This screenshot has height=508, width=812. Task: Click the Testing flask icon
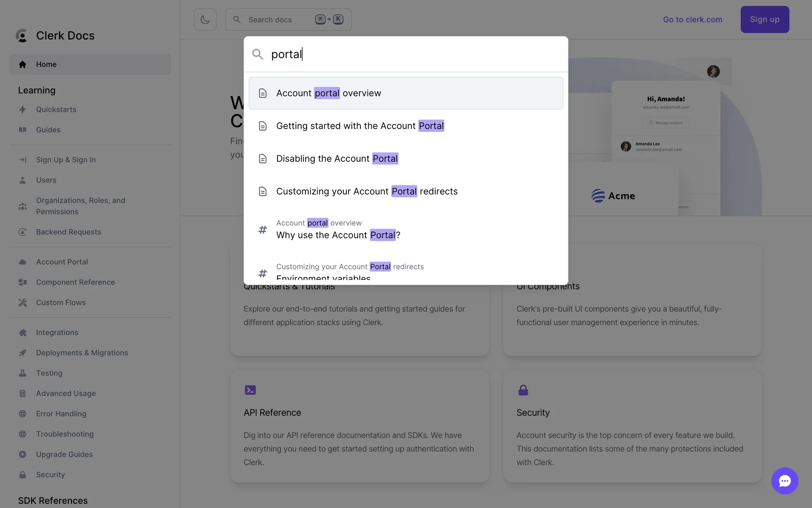coord(23,373)
